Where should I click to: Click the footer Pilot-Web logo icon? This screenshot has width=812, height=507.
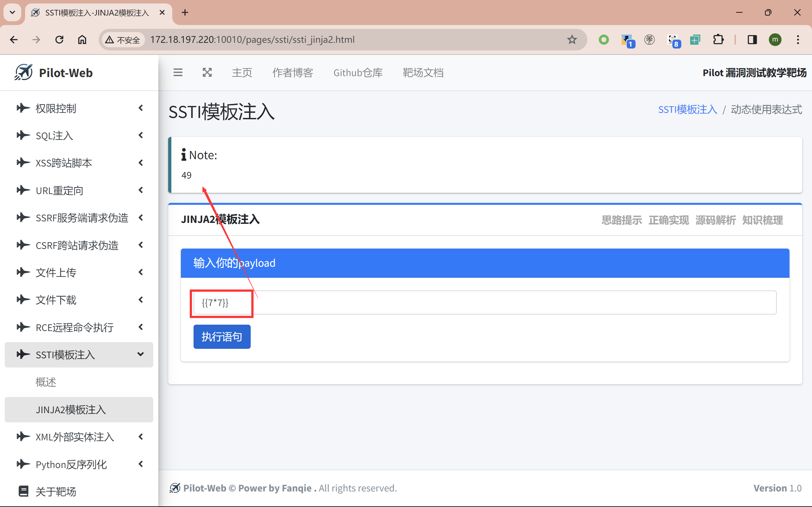coord(175,488)
